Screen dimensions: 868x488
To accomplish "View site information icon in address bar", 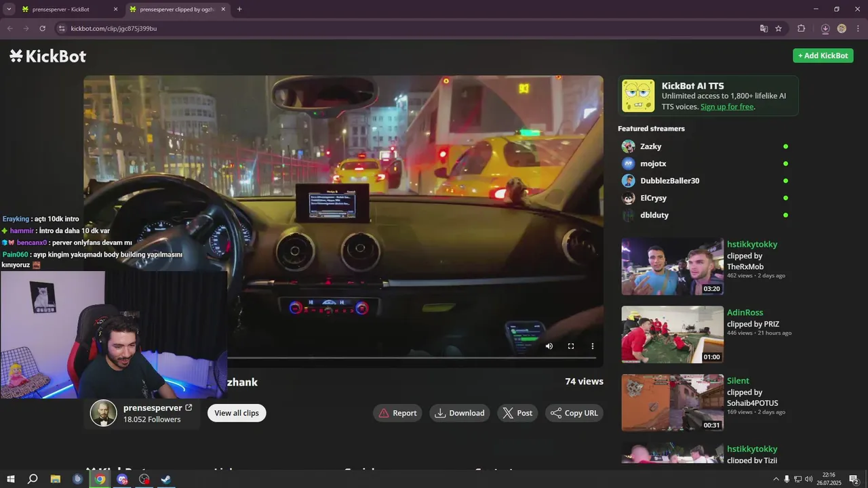I will [62, 28].
